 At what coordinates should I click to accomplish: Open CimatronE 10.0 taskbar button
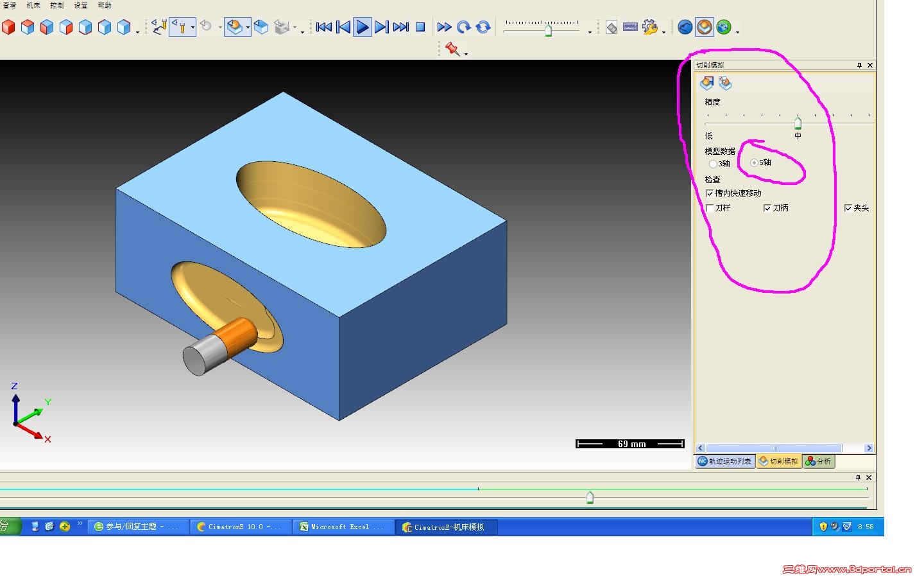(241, 527)
